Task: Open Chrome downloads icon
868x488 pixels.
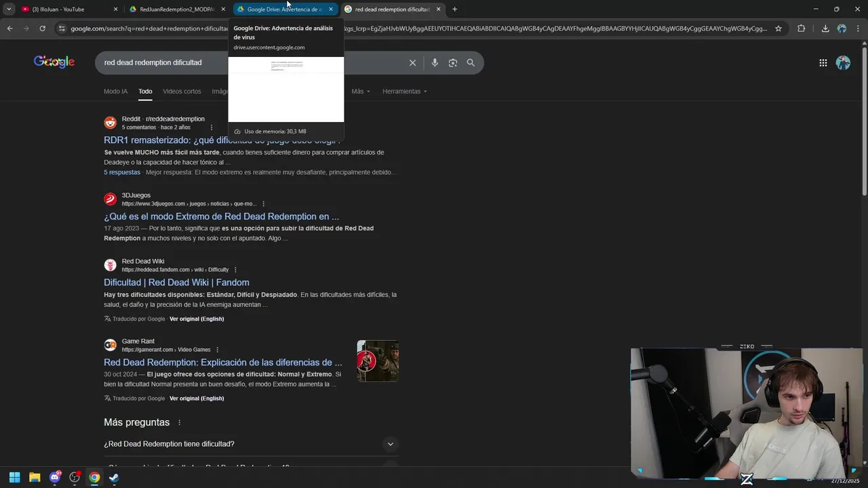Action: [825, 28]
